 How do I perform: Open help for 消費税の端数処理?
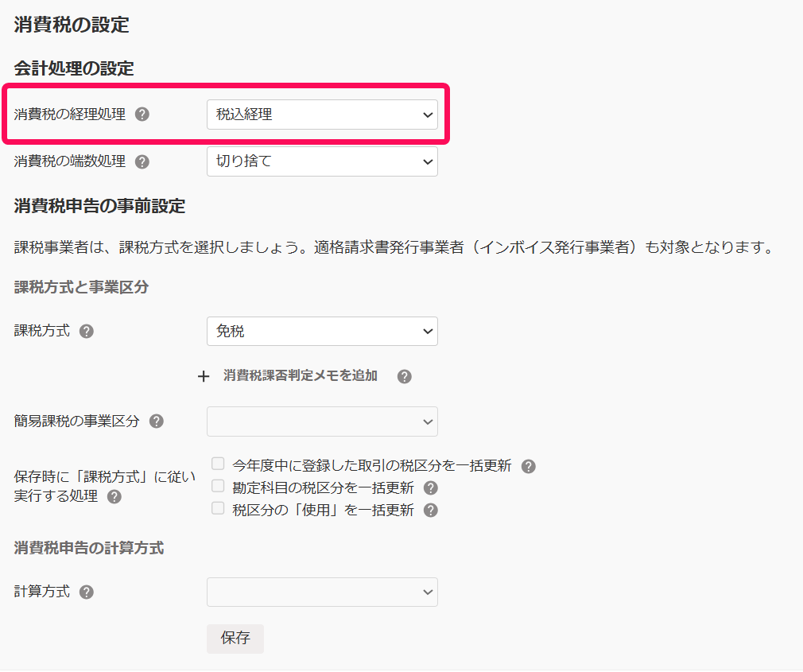point(142,162)
